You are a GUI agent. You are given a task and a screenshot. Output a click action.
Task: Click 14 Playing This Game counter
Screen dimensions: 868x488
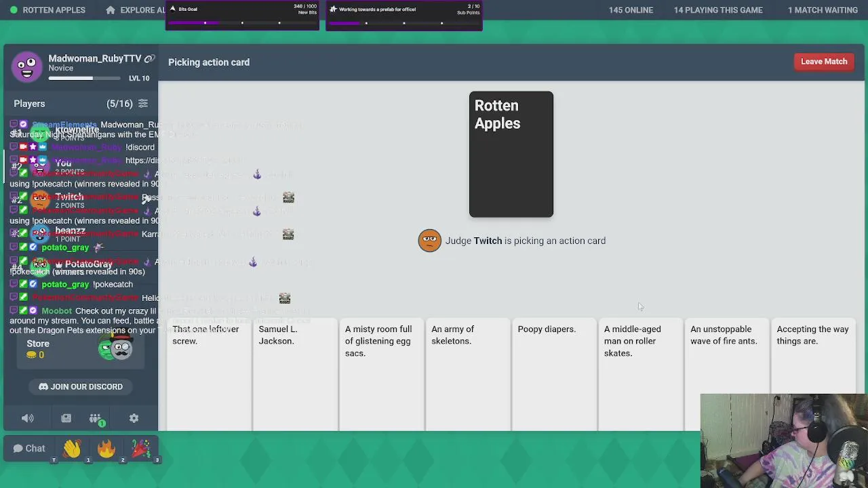point(718,10)
